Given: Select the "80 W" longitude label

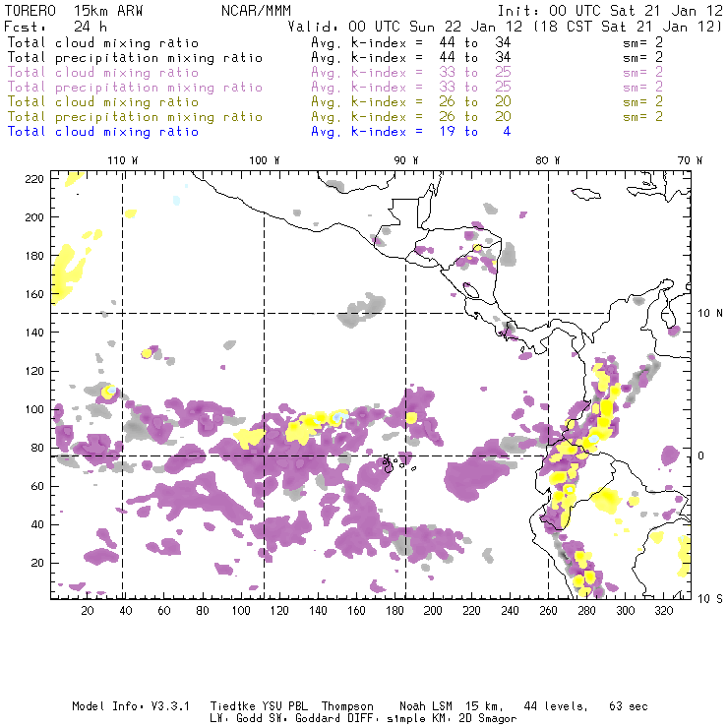Looking at the screenshot, I should (x=547, y=160).
